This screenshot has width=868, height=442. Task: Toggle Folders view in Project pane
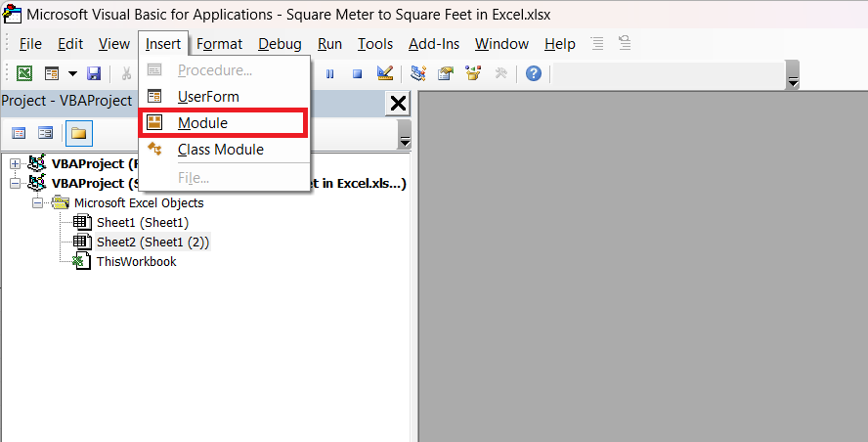(78, 133)
